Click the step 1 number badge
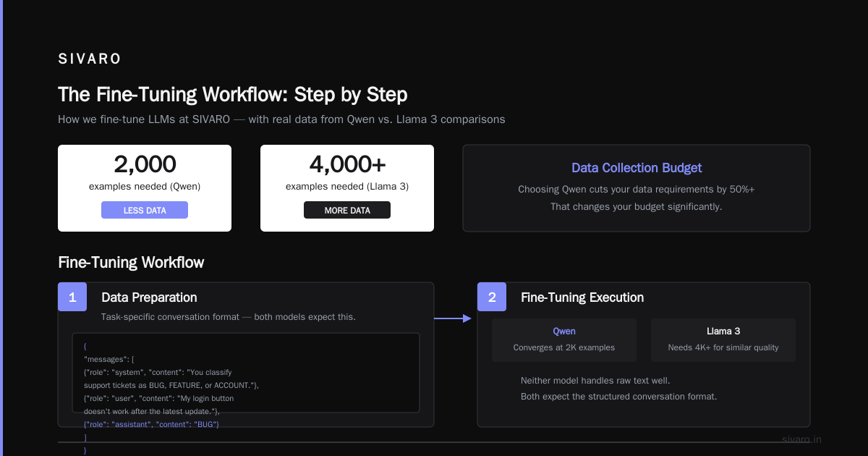Screen dimensions: 868x456 pyautogui.click(x=72, y=297)
